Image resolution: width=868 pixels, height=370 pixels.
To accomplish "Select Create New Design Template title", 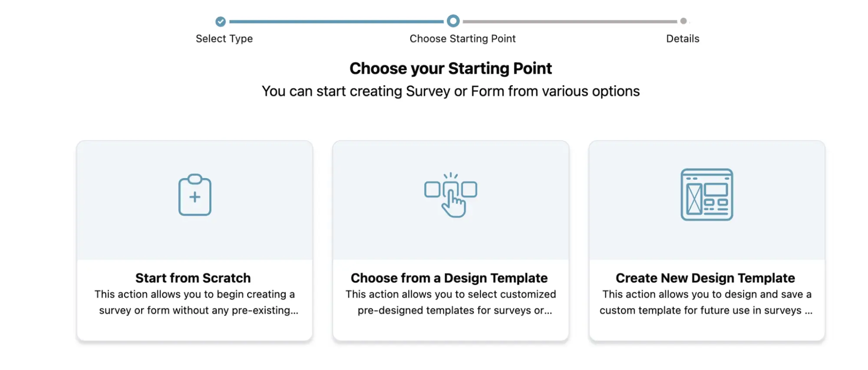I will tap(705, 278).
